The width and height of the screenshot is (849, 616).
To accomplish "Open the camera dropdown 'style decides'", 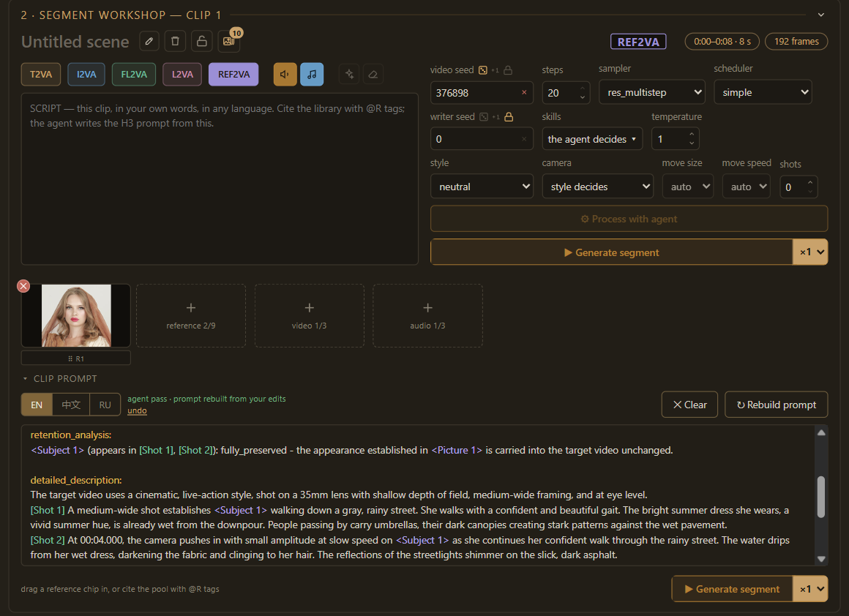I will (x=597, y=187).
